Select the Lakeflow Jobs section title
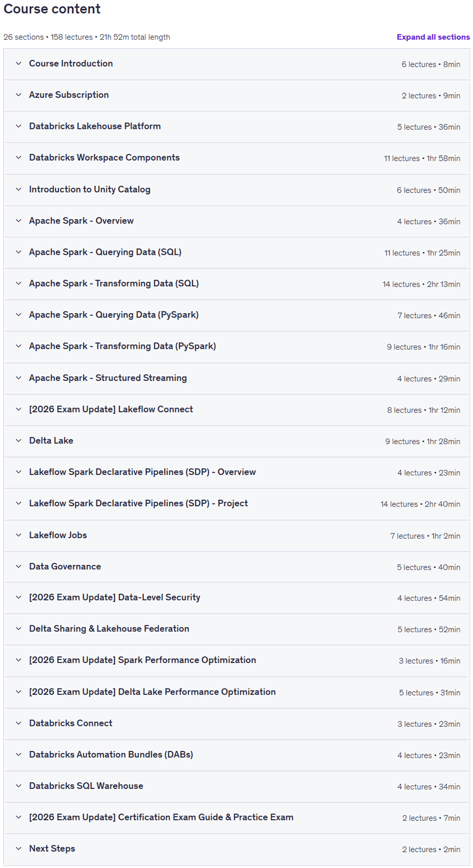This screenshot has height=868, width=473. (x=58, y=536)
